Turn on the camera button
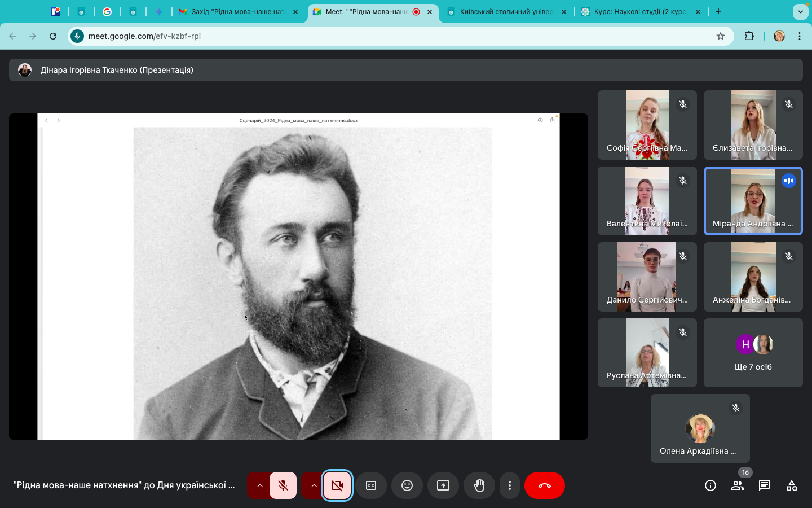Viewport: 812px width, 508px height. pyautogui.click(x=337, y=485)
